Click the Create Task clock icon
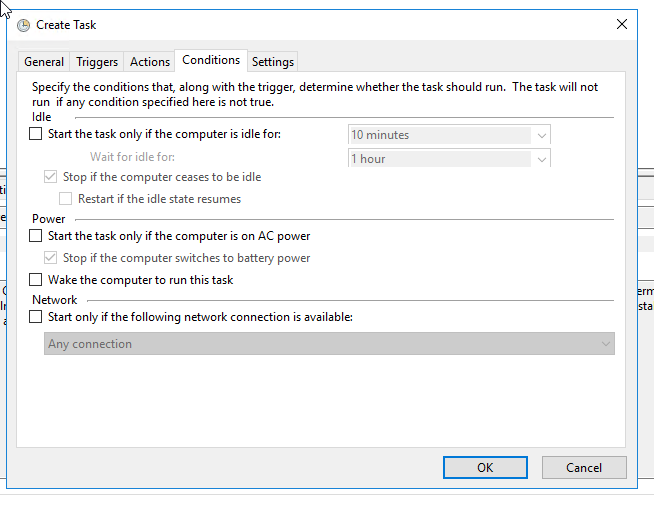The width and height of the screenshot is (654, 506). 23,25
